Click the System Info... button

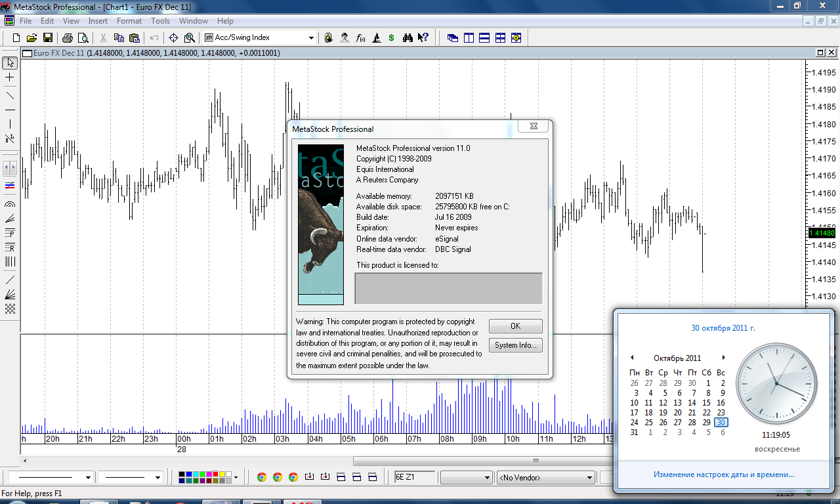pos(515,345)
